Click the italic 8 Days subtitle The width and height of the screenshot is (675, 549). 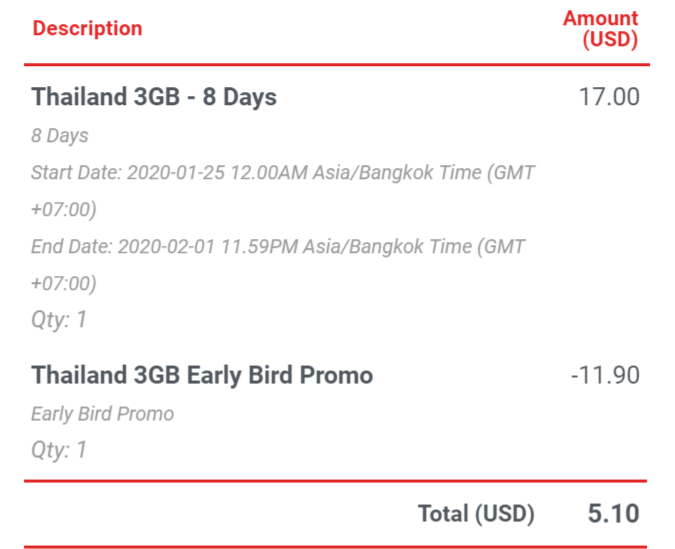point(59,136)
